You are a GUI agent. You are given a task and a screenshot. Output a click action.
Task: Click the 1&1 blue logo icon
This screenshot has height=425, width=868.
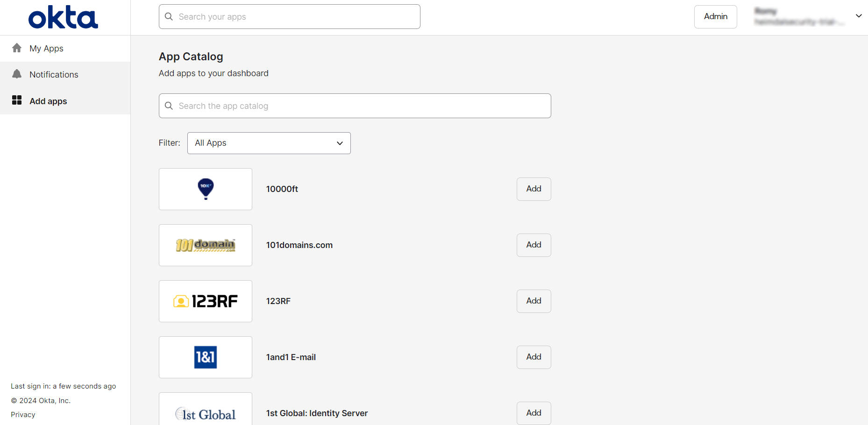[206, 357]
